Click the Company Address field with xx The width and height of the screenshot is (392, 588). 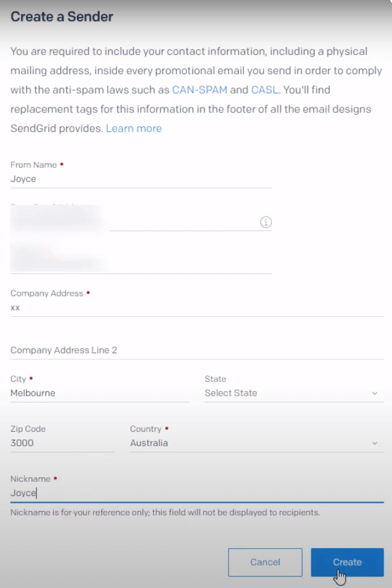tap(197, 307)
